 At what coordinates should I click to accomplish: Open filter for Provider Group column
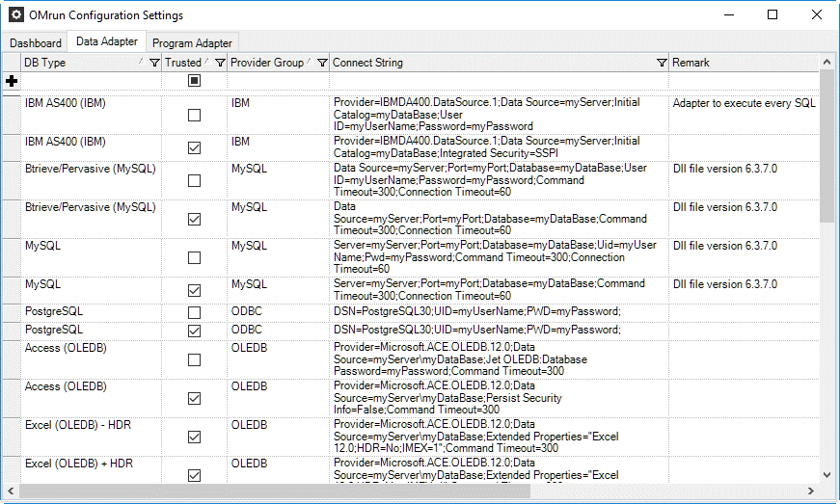[322, 63]
